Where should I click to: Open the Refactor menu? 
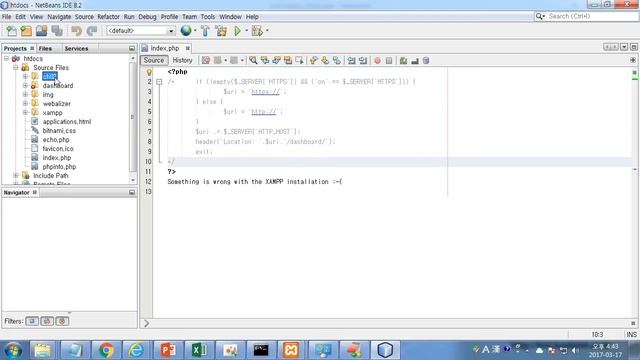pos(108,17)
